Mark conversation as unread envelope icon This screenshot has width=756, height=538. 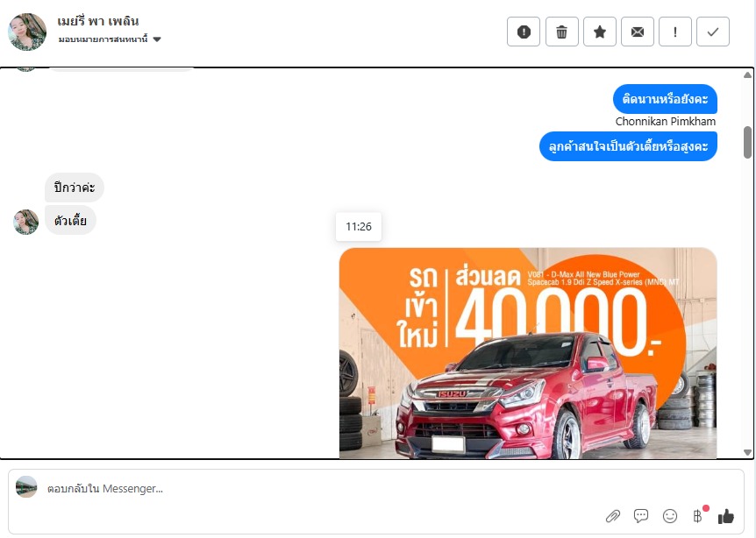click(x=638, y=32)
